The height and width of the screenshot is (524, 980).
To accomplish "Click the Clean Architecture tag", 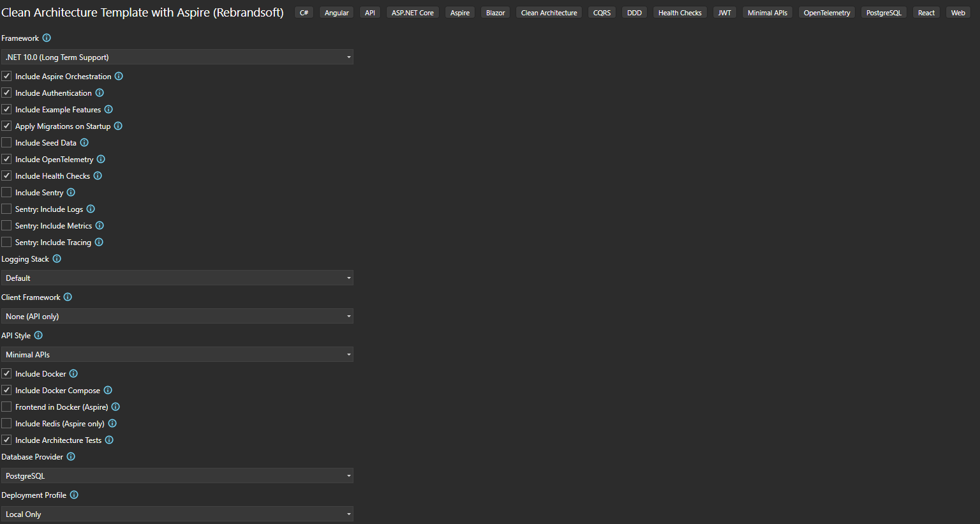I will 549,13.
